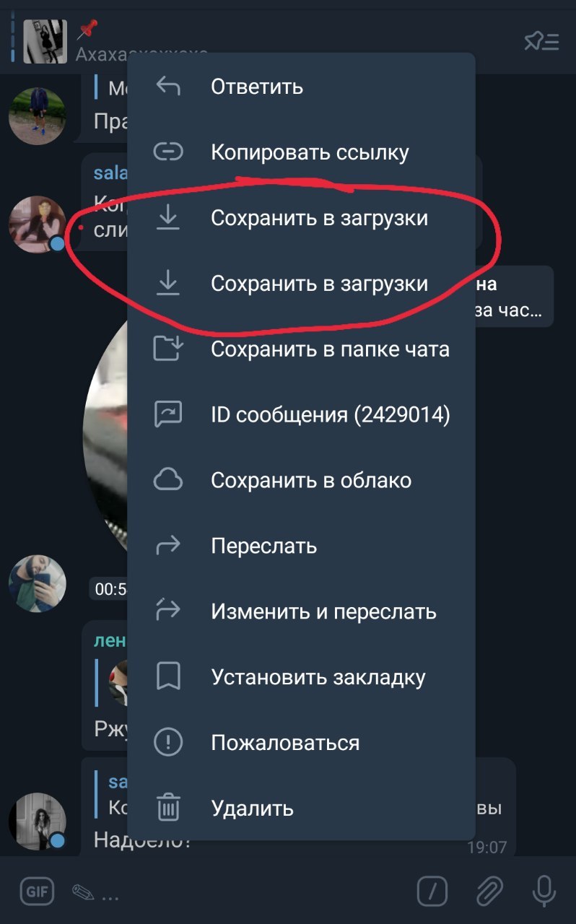This screenshot has width=576, height=924.
Task: Tap the slash bot commands icon
Action: (432, 892)
